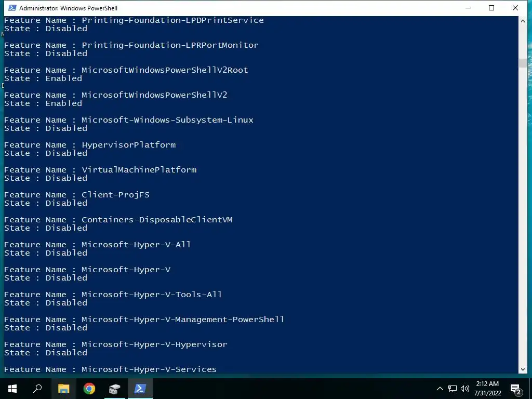The image size is (532, 399).
Task: Launch Google Chrome from taskbar
Action: (x=89, y=389)
